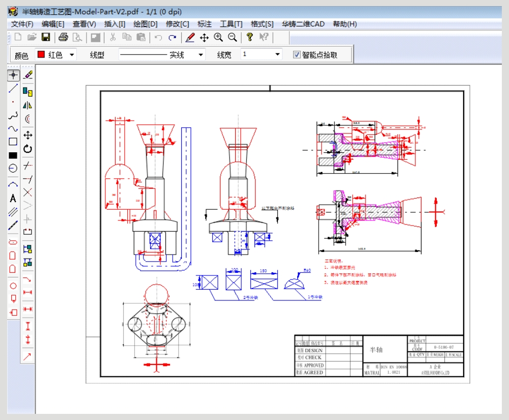Open the 查看(V) menu

pos(84,24)
